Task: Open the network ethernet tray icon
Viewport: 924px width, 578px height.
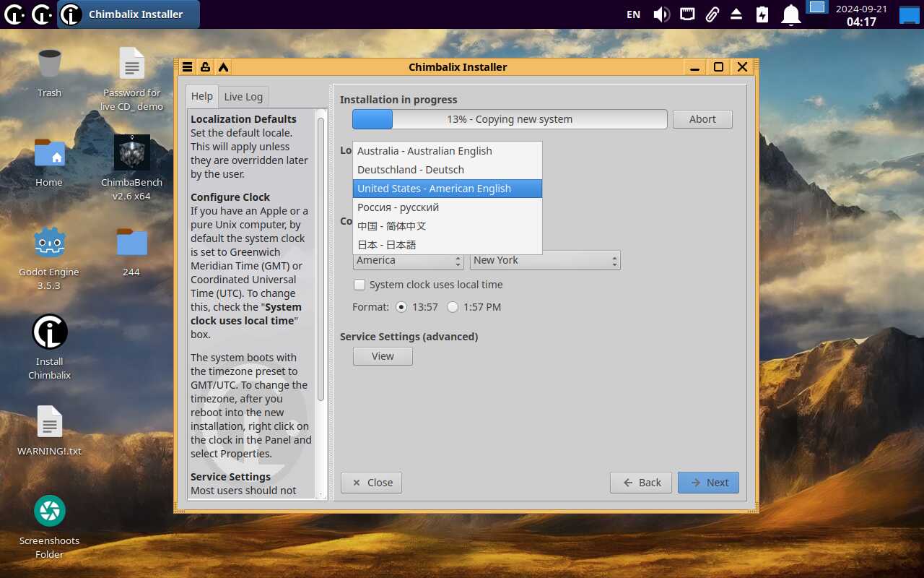Action: tap(687, 14)
